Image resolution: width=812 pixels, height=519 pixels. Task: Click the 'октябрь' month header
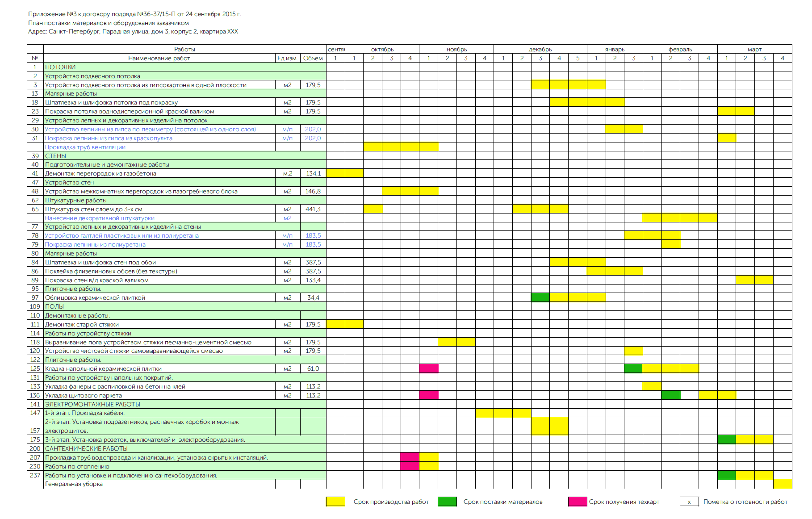coord(382,49)
